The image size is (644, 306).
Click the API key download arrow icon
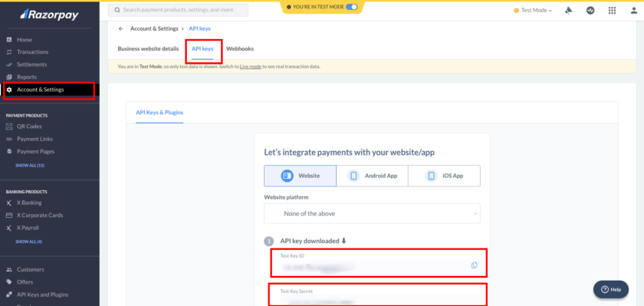(343, 241)
